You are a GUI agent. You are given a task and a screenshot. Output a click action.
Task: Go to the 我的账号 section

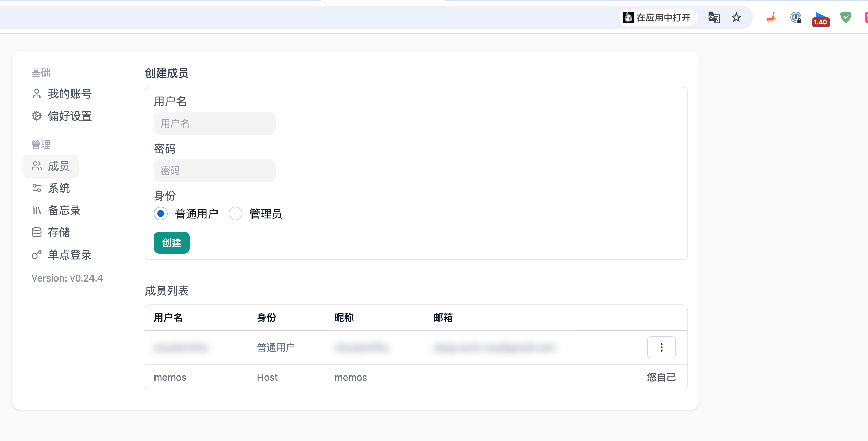coord(69,94)
